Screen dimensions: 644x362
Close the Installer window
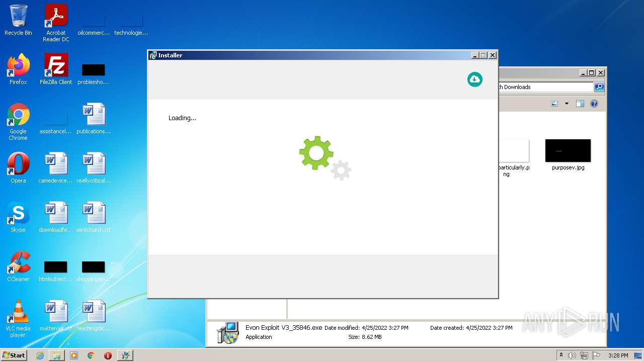(493, 55)
